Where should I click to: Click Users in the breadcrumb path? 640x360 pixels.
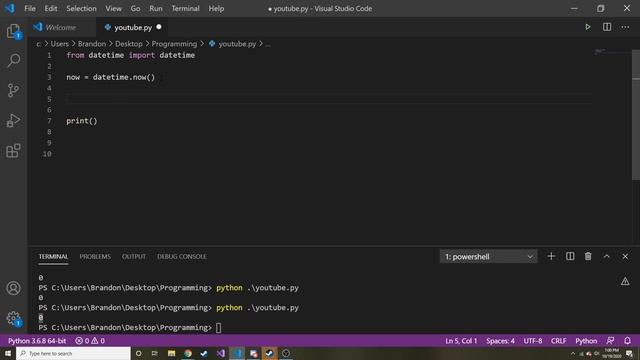pos(60,44)
